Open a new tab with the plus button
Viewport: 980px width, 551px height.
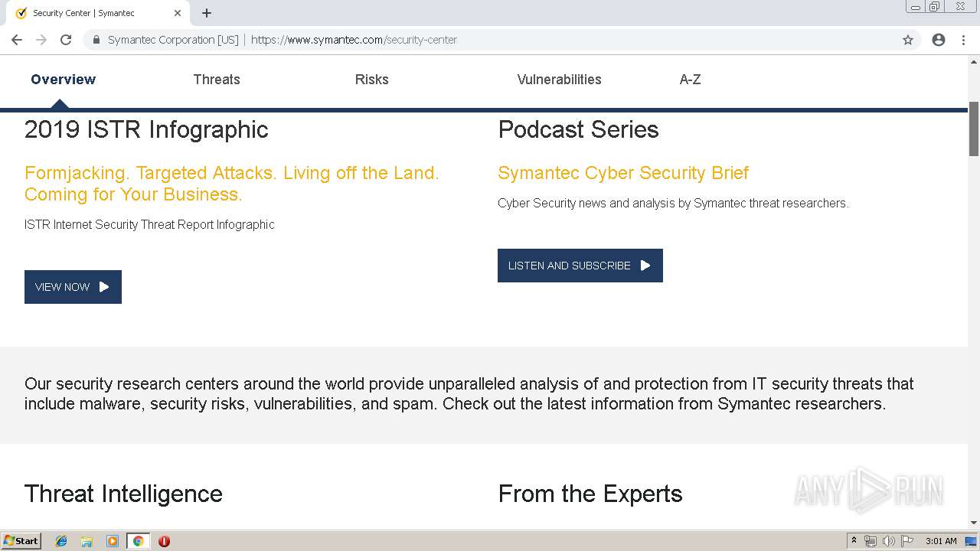pyautogui.click(x=207, y=13)
